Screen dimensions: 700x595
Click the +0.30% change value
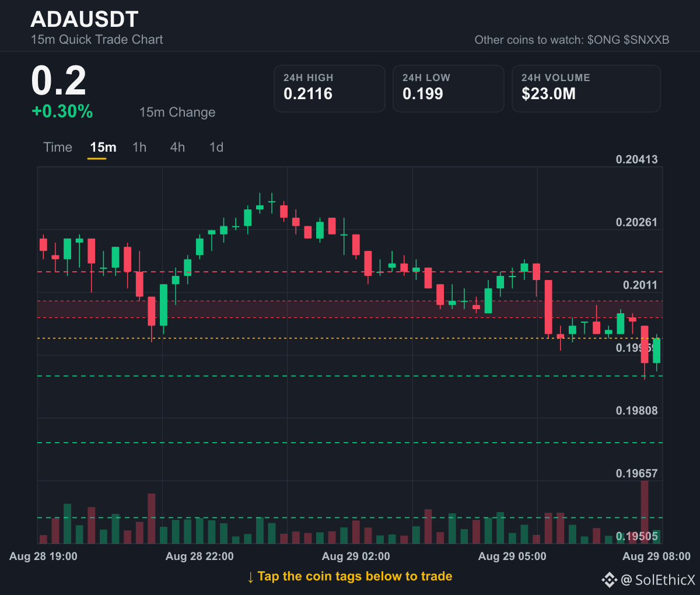point(62,111)
